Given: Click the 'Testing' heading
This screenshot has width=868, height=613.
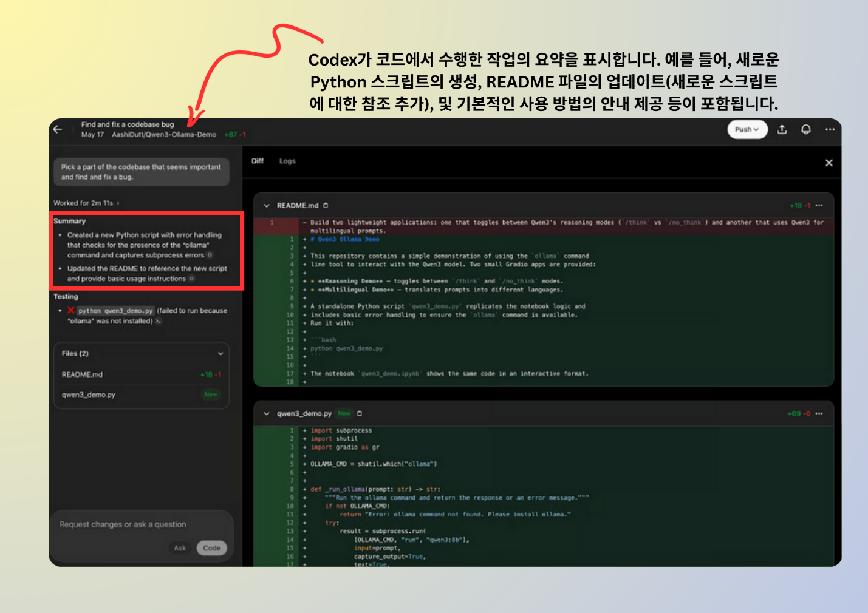Looking at the screenshot, I should click(x=66, y=297).
